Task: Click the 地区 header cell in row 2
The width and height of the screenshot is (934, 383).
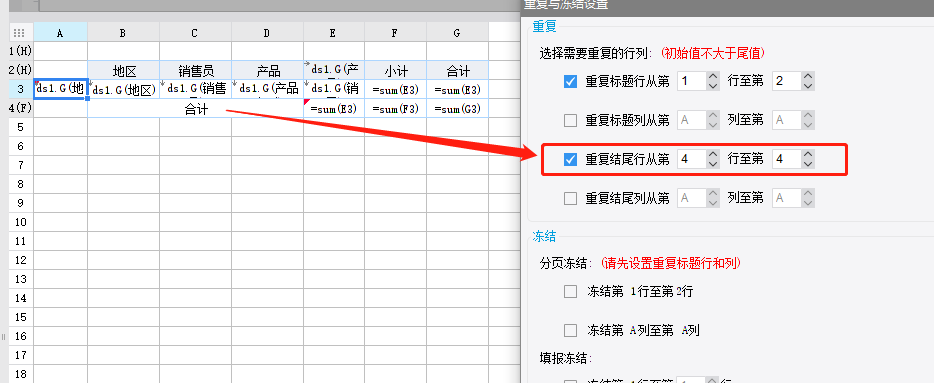Action: point(123,70)
